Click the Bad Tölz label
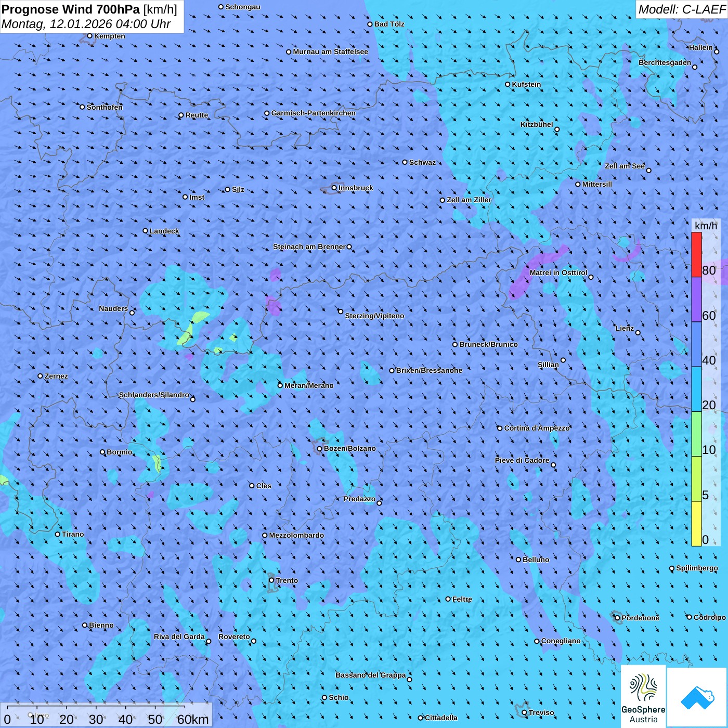The image size is (728, 728). point(389,24)
